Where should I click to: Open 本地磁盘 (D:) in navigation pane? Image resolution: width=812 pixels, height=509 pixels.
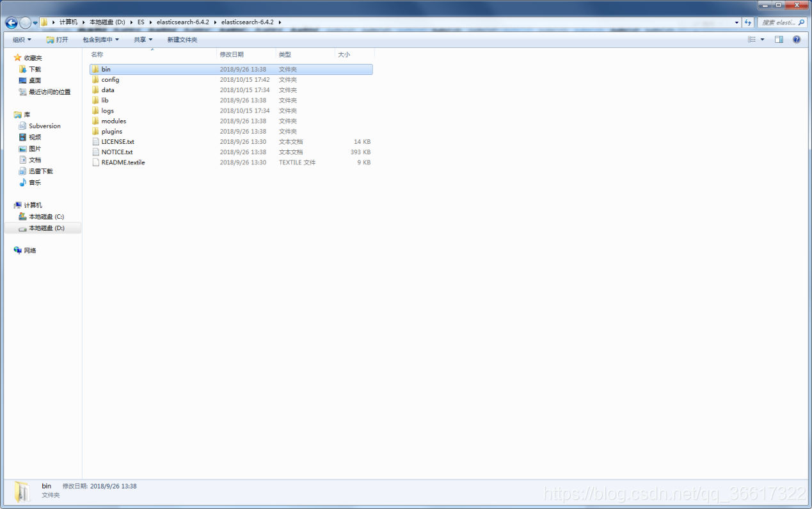(x=46, y=228)
